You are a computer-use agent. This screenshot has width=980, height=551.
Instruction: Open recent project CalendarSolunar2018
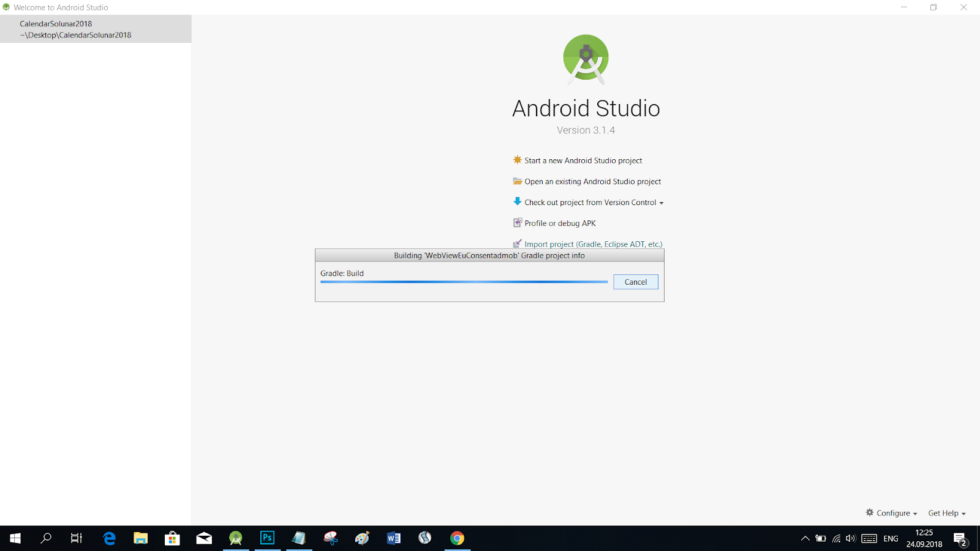click(x=96, y=29)
